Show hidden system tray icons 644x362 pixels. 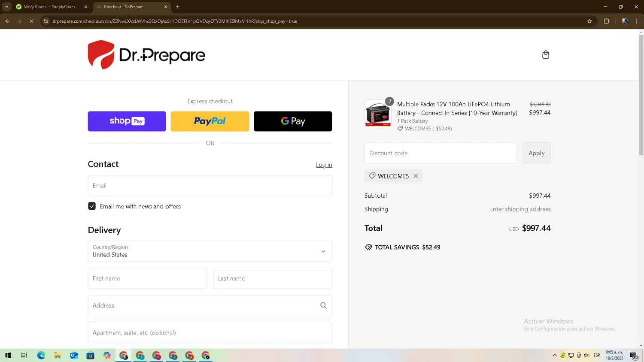(555, 356)
